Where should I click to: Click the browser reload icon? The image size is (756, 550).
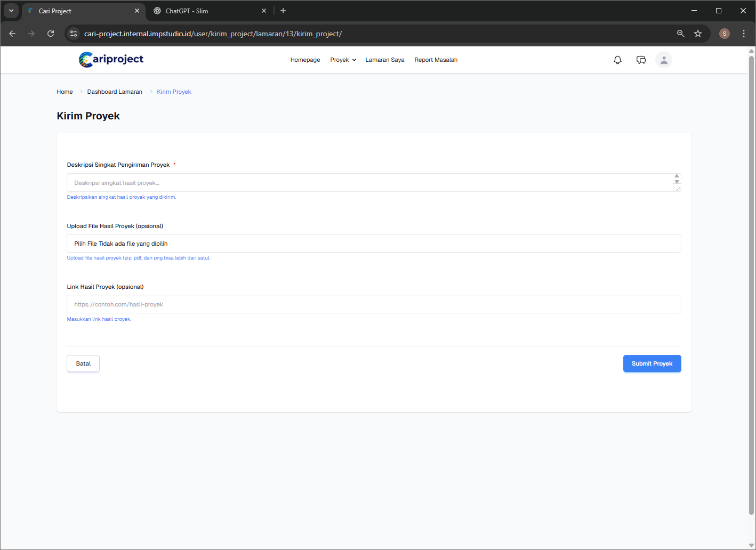pos(51,34)
